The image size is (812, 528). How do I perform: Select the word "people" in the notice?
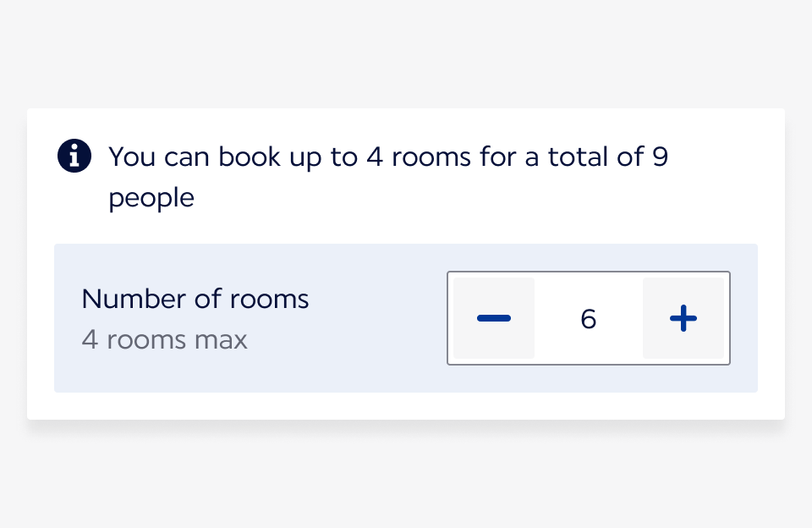pos(151,198)
